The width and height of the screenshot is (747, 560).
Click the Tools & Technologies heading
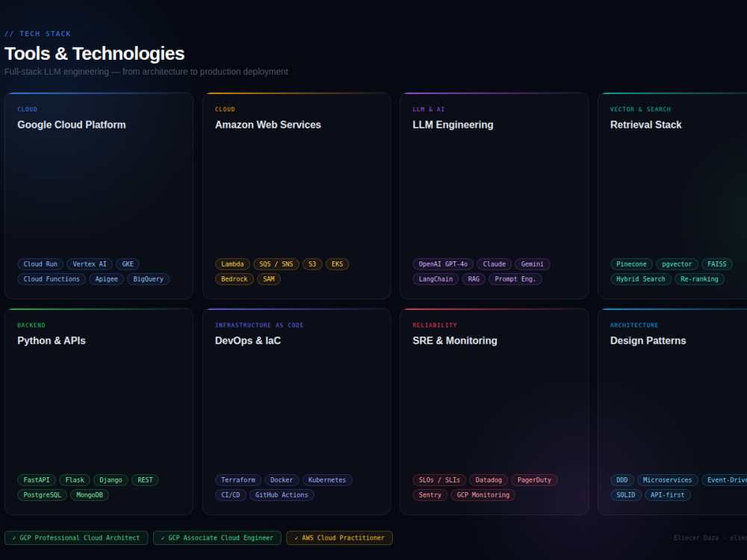tap(94, 53)
